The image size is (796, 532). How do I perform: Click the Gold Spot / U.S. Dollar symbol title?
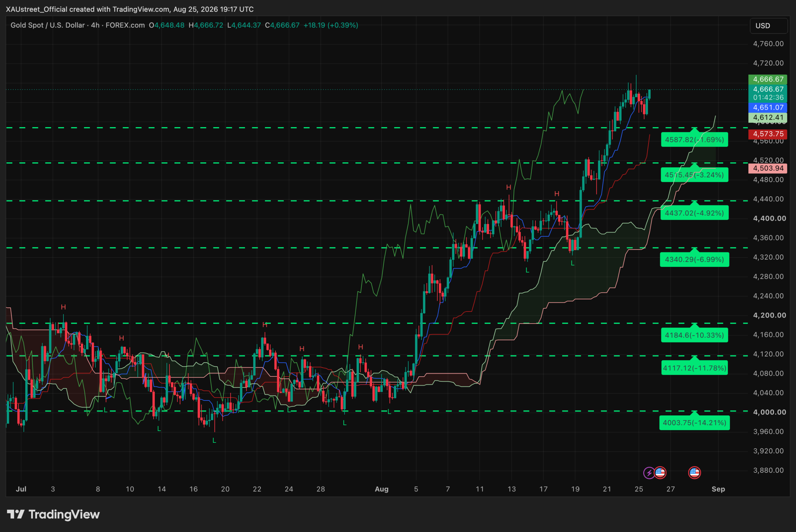tap(48, 25)
